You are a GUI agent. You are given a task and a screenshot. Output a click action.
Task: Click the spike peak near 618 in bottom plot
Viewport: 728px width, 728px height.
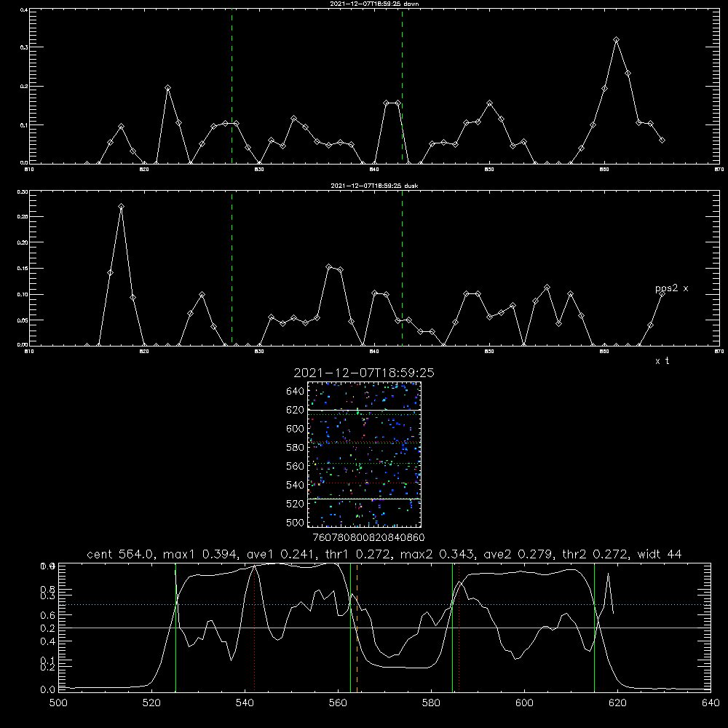point(608,574)
